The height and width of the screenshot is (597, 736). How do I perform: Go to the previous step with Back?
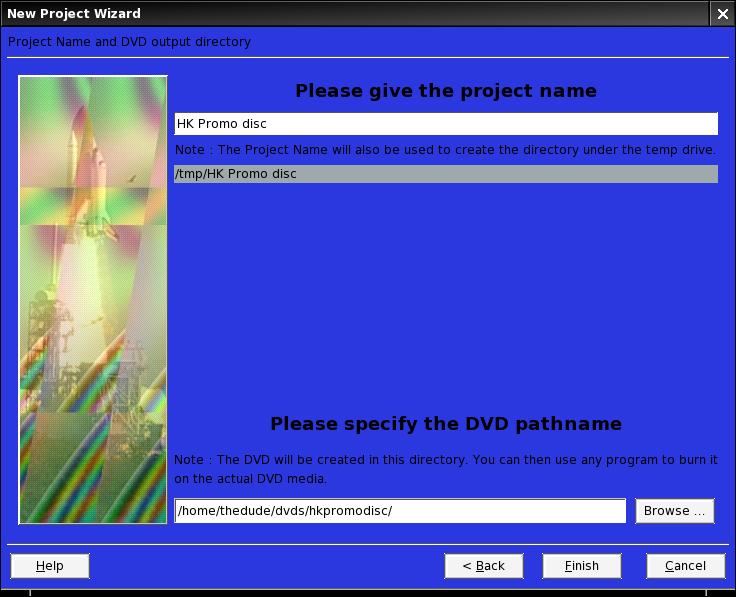484,566
